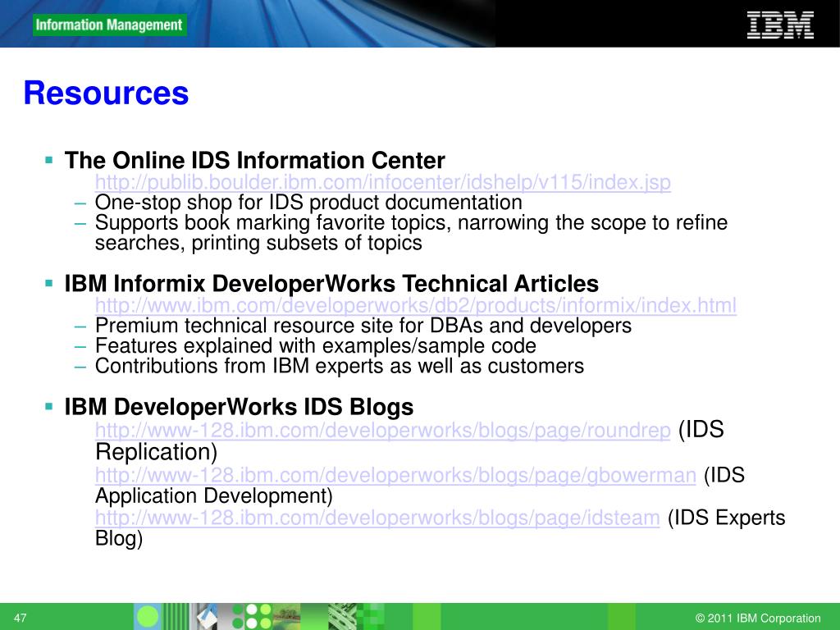840x630 pixels.
Task: Click 'Features explained with examples/sample code'
Action: coord(316,346)
